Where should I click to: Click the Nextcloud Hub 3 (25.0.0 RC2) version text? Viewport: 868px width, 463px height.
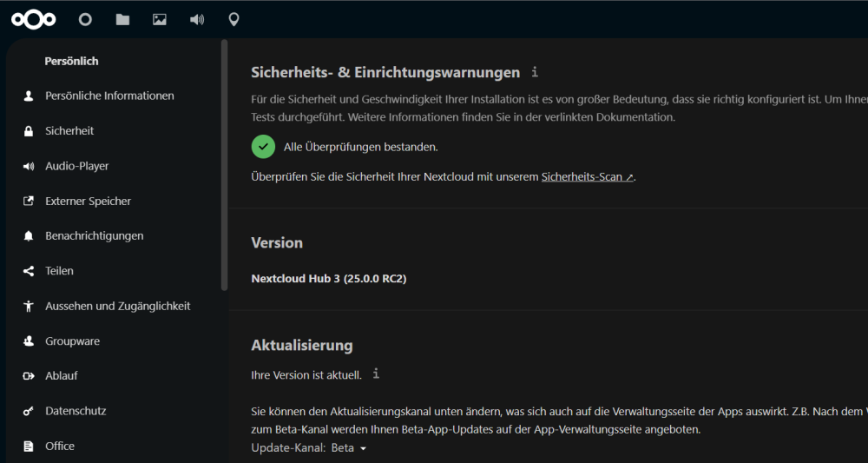tap(329, 279)
